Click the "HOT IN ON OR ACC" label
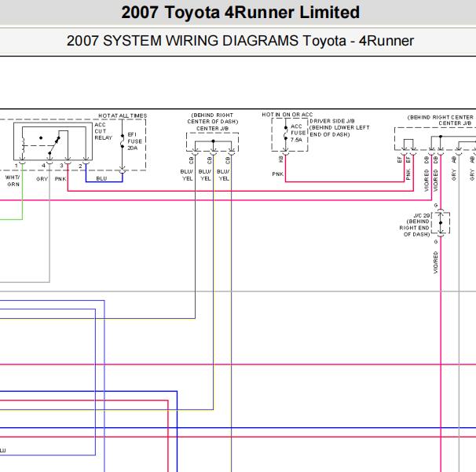This screenshot has height=472, width=476. pos(287,115)
